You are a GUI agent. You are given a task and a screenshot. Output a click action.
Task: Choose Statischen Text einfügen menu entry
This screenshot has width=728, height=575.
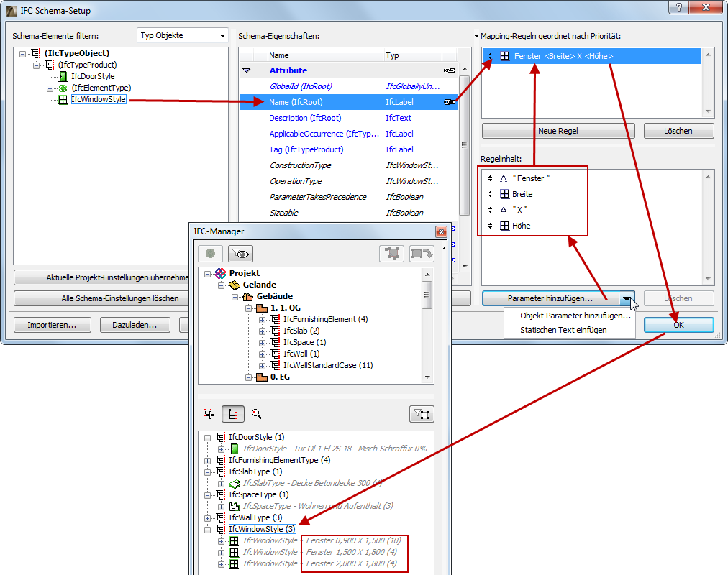pos(563,330)
